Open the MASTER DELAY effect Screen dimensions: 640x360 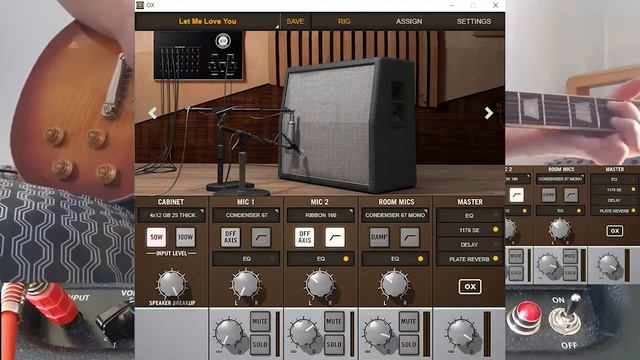469,244
